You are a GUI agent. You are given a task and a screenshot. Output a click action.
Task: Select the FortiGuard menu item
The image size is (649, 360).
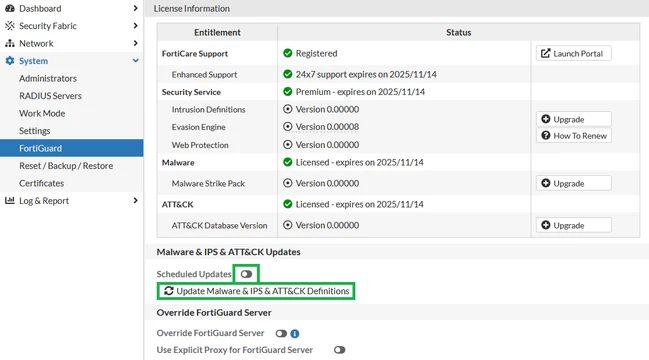click(x=72, y=148)
